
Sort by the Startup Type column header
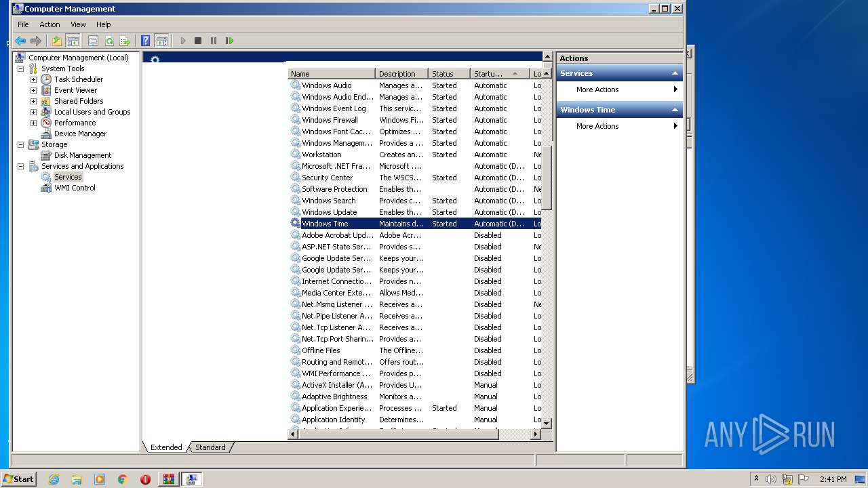pyautogui.click(x=500, y=74)
